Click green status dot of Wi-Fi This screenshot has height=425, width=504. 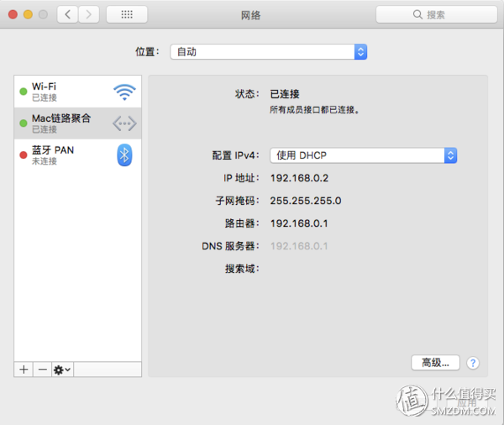coord(24,92)
